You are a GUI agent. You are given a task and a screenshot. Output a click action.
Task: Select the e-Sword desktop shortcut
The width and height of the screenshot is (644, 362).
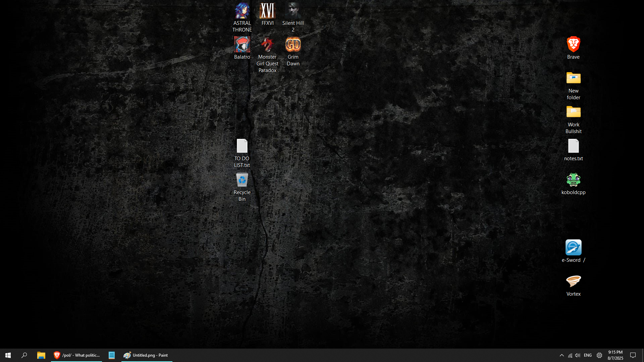coord(573,251)
